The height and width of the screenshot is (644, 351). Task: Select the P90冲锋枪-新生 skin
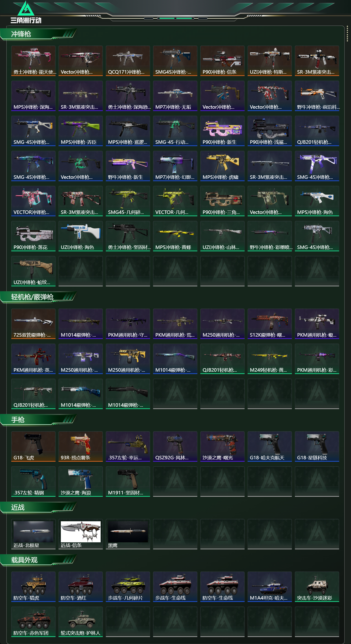point(222,130)
